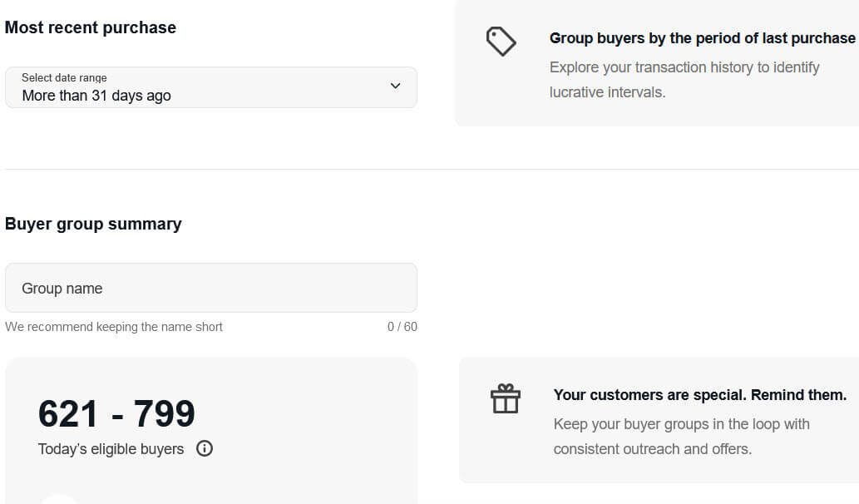Viewport: 859px width, 504px height.
Task: Click the 621 - 799 buyer count
Action: tap(116, 413)
